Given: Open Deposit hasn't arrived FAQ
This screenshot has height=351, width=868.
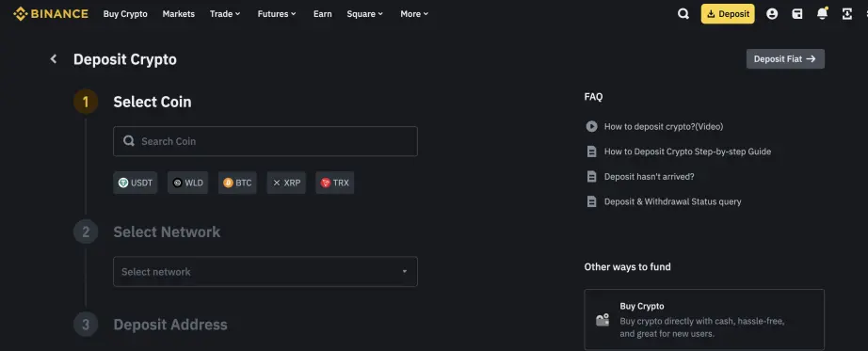Looking at the screenshot, I should pyautogui.click(x=649, y=177).
